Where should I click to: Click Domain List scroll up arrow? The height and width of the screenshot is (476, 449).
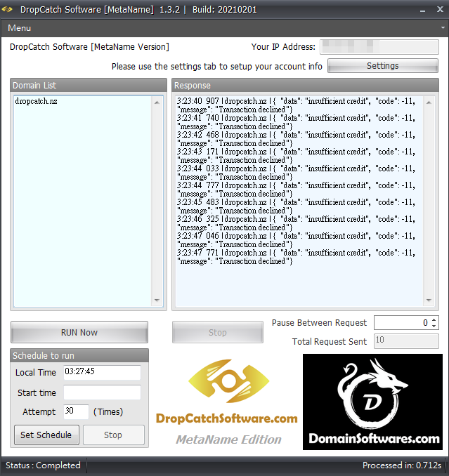(157, 103)
